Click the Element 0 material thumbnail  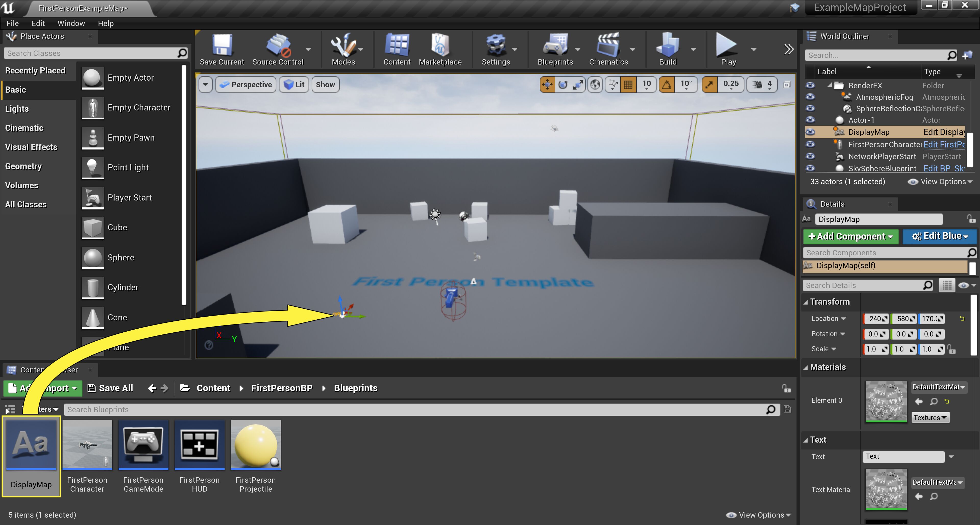click(x=886, y=402)
